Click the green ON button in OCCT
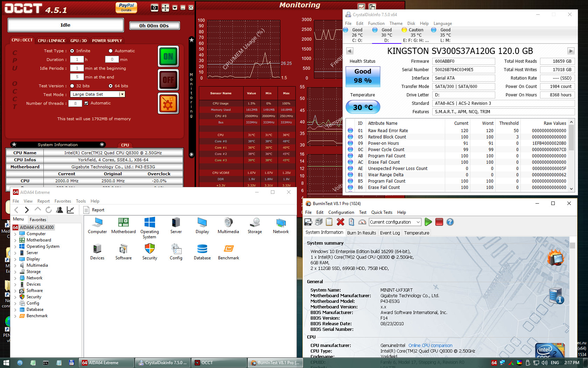Image resolution: width=588 pixels, height=368 pixels. 168,56
